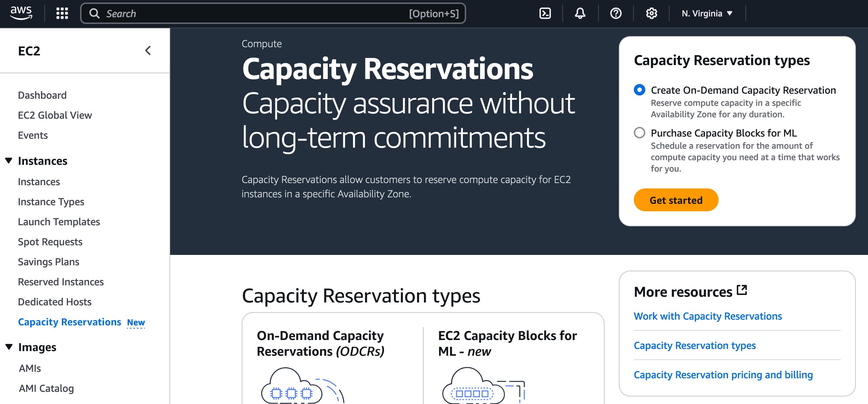
Task: Collapse the Instances section
Action: [x=9, y=160]
